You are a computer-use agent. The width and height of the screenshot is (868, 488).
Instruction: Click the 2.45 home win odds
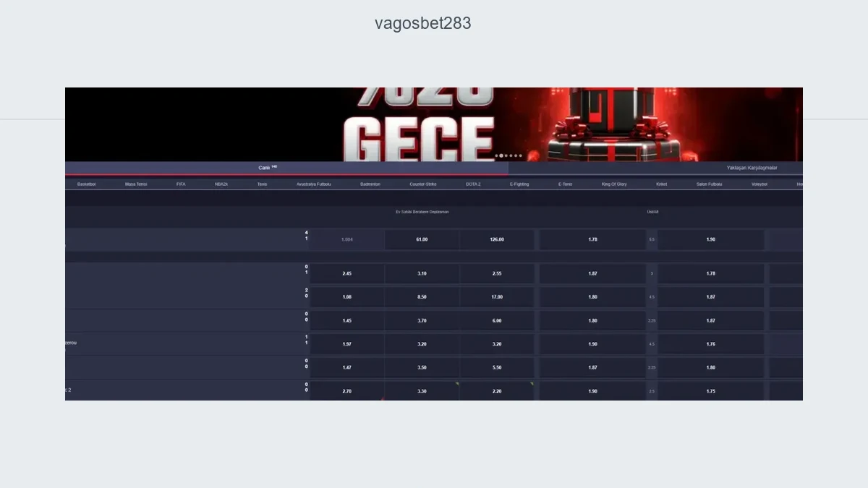[347, 273]
